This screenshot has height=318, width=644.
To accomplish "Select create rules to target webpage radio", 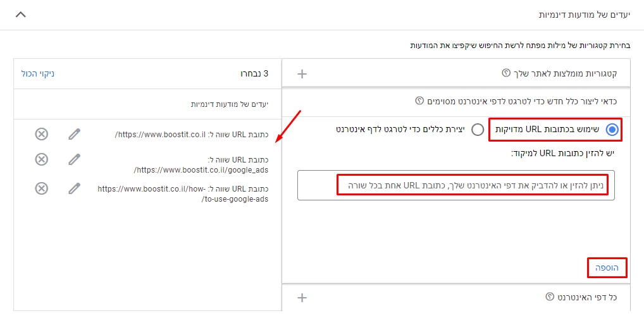I will (x=478, y=130).
